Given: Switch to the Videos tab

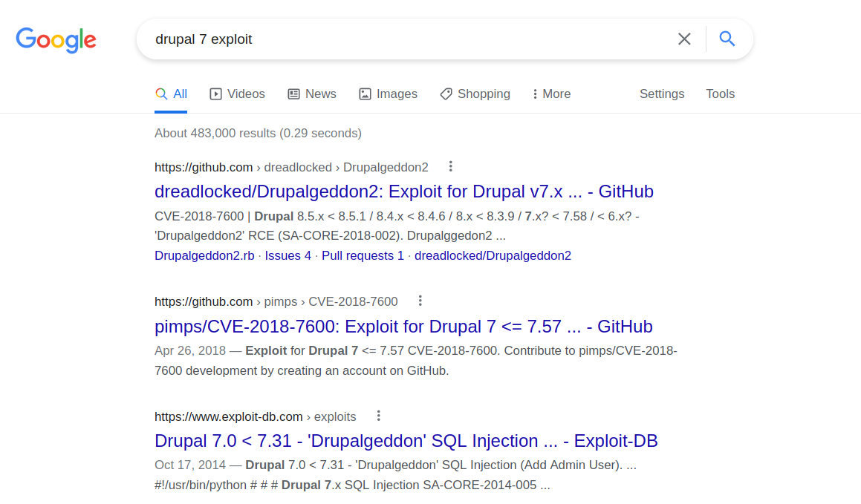Looking at the screenshot, I should [x=237, y=94].
